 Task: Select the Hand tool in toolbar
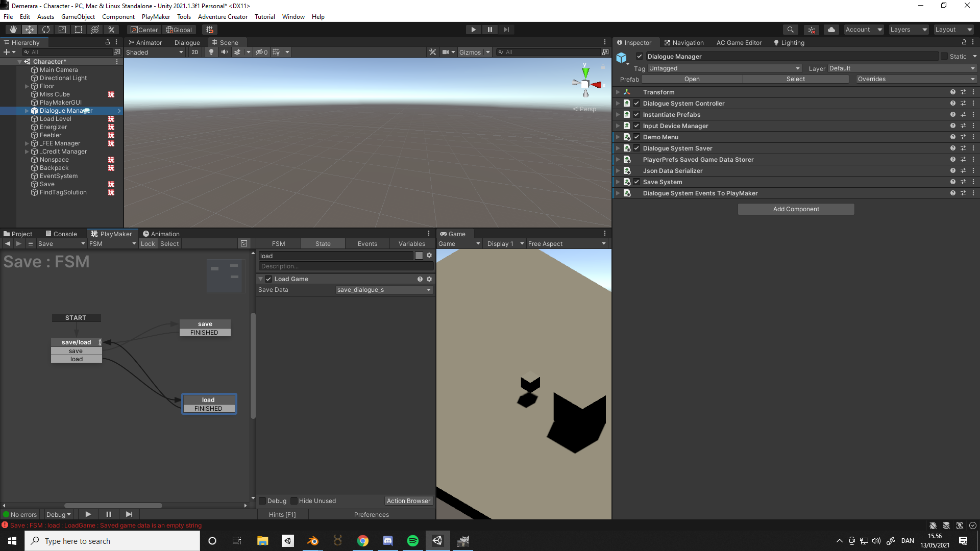(x=13, y=30)
